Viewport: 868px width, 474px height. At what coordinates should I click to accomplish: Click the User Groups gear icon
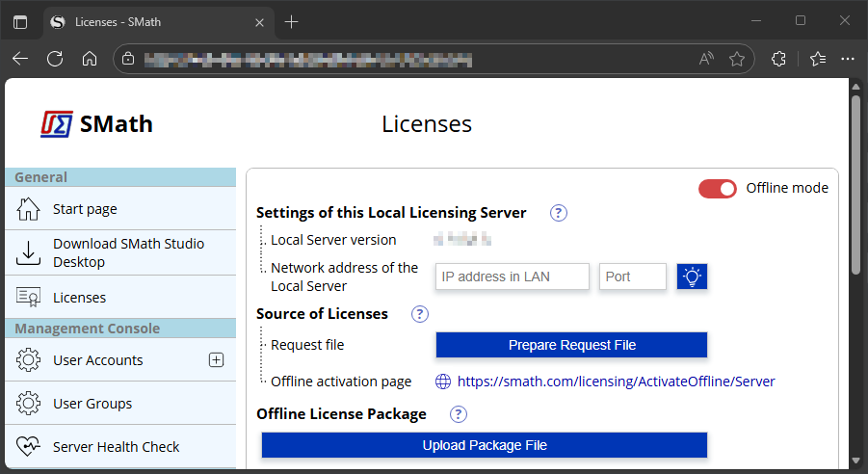point(28,403)
